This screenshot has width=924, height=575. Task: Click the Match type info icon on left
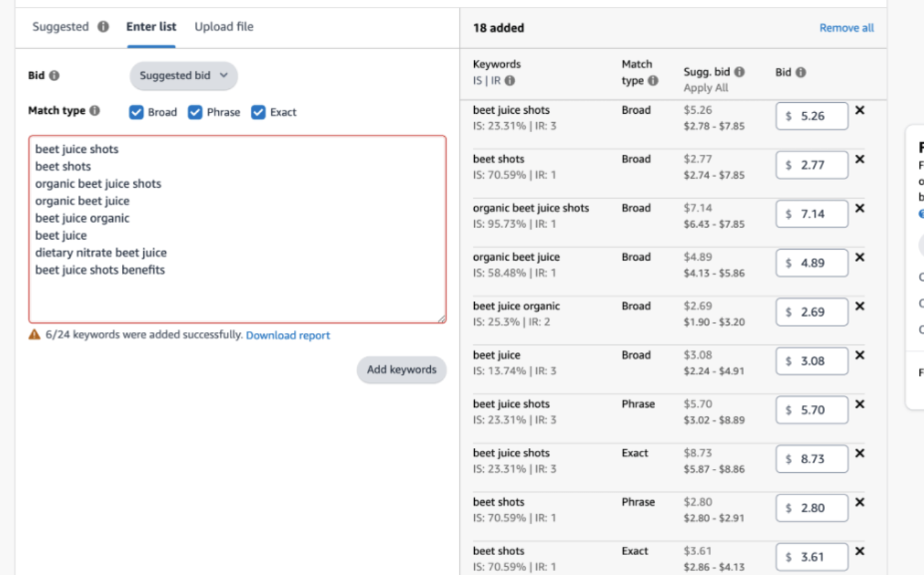[95, 111]
